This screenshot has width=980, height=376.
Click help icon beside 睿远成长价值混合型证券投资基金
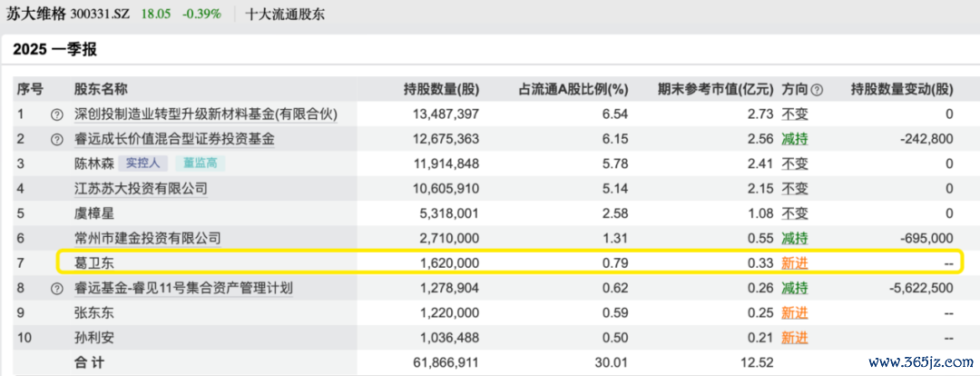[x=57, y=140]
